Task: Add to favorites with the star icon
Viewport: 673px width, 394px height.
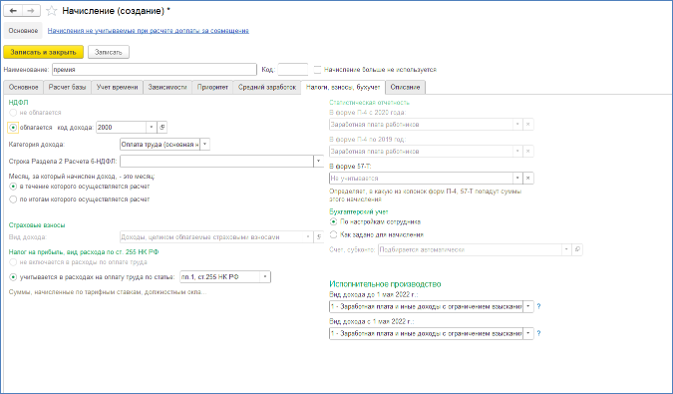Action: coord(52,11)
